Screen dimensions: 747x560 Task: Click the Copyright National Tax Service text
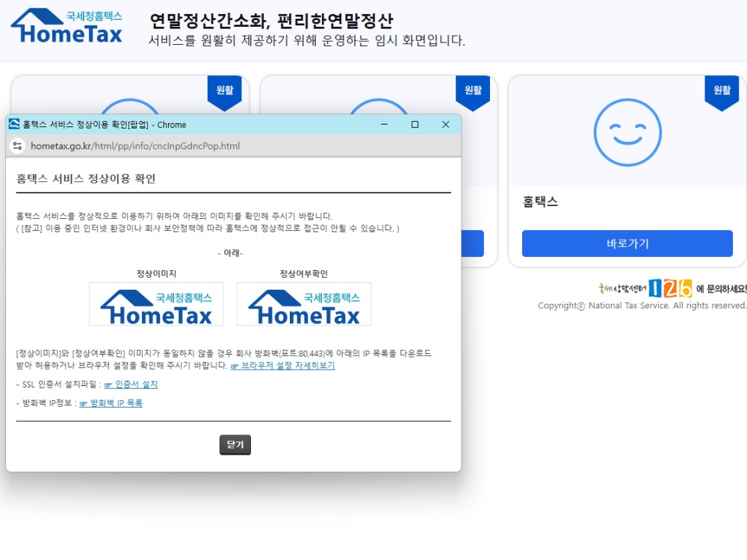(642, 305)
